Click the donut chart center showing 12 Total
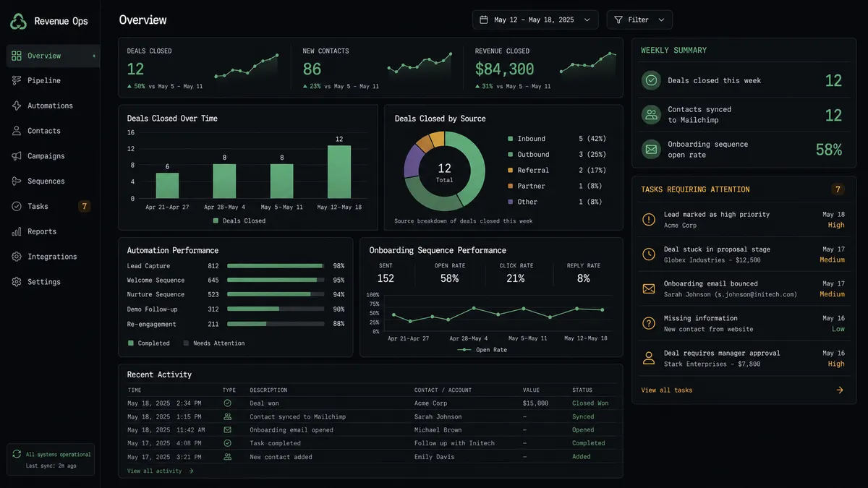The image size is (868, 488). point(444,172)
